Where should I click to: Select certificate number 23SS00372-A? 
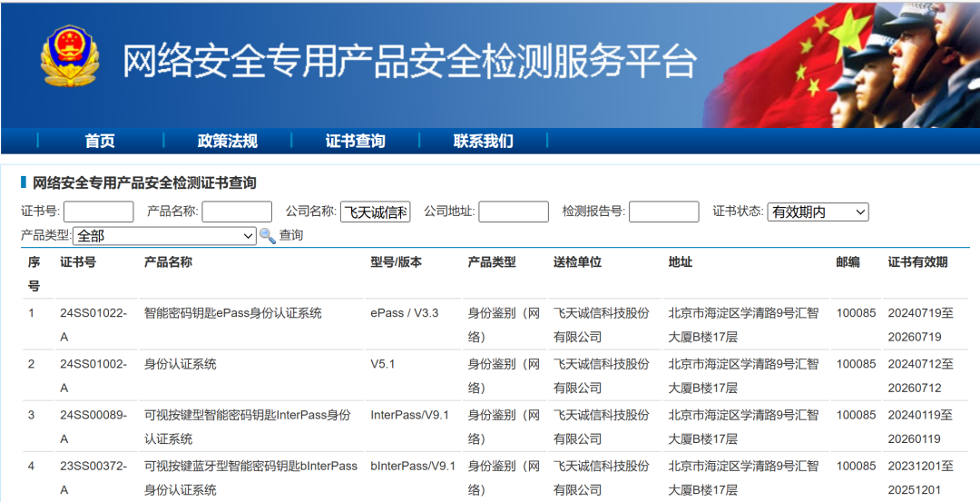[93, 478]
